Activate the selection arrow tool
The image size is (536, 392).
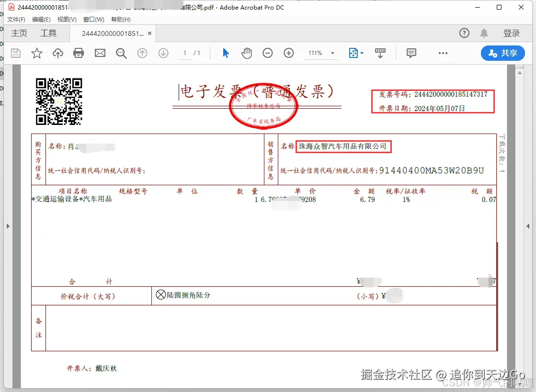click(x=226, y=53)
